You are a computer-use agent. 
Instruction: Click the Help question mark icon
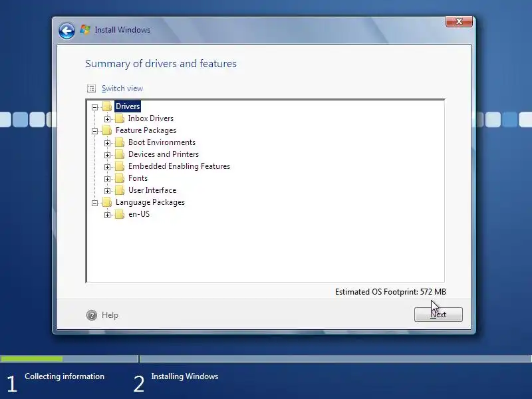pyautogui.click(x=92, y=315)
